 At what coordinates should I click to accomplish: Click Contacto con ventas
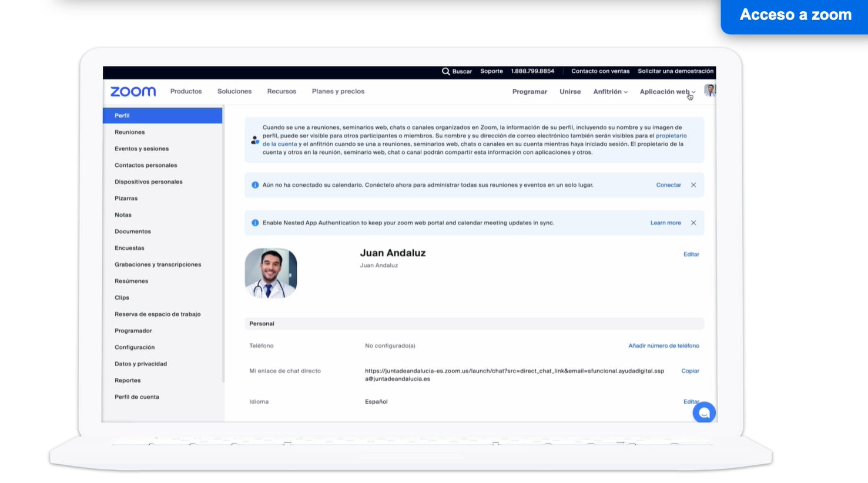(x=600, y=71)
